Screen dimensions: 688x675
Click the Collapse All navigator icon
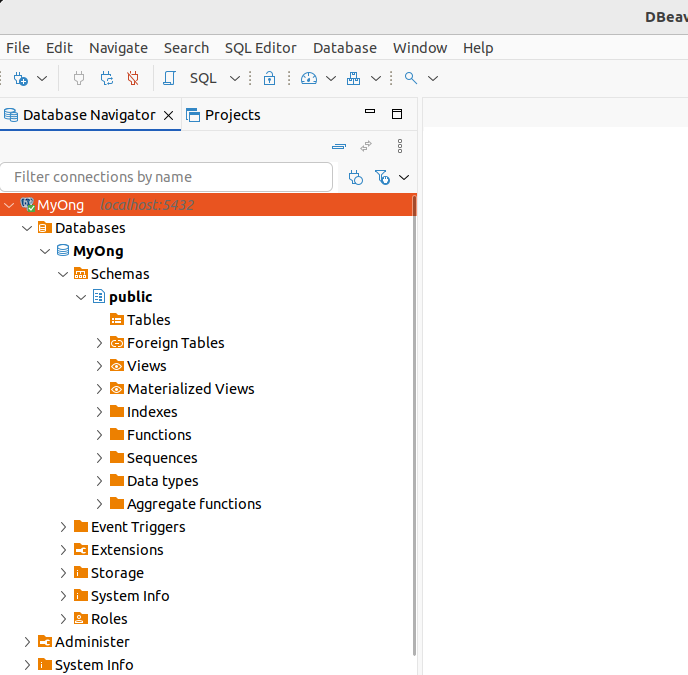pyautogui.click(x=339, y=146)
